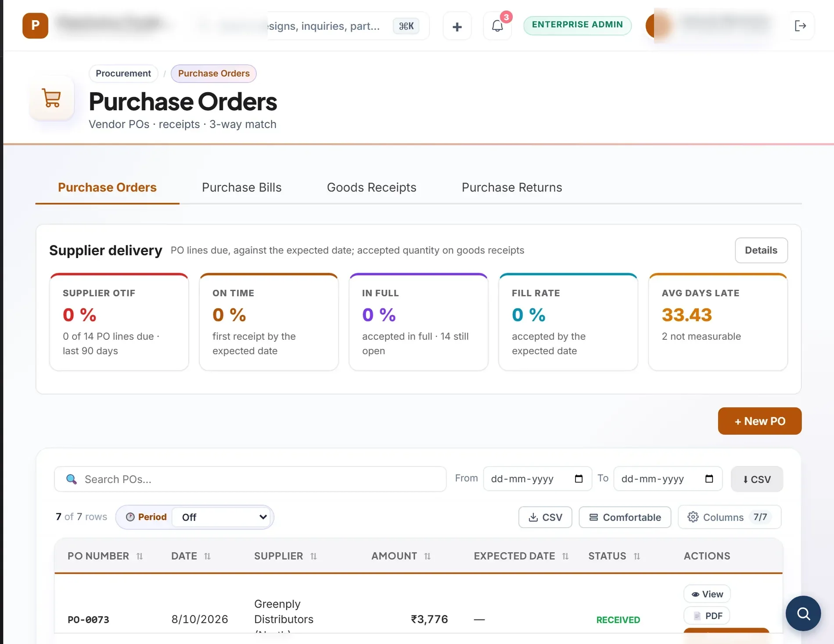Click the Purchase Orders breadcrumb chip
Image resolution: width=834 pixels, height=644 pixels.
[214, 73]
